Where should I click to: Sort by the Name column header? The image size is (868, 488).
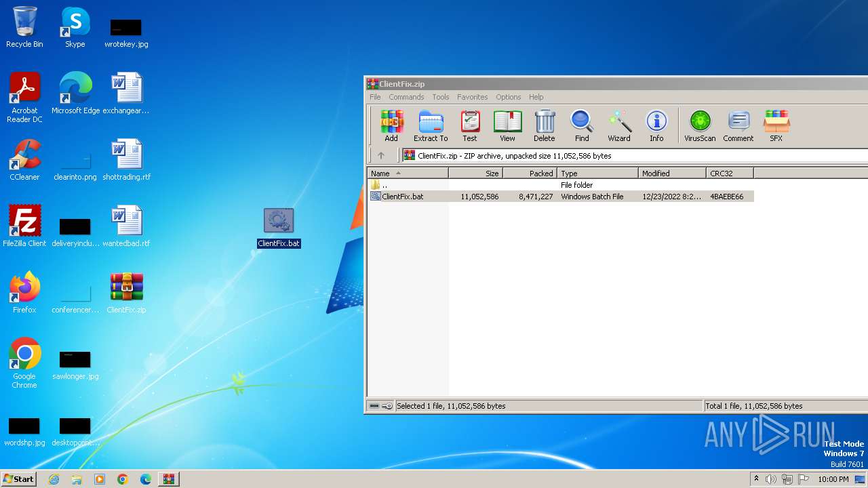click(x=408, y=174)
